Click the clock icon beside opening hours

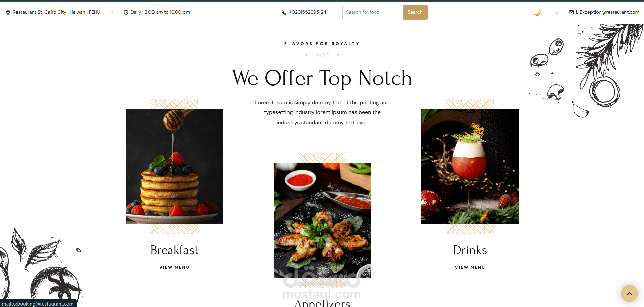(x=126, y=12)
